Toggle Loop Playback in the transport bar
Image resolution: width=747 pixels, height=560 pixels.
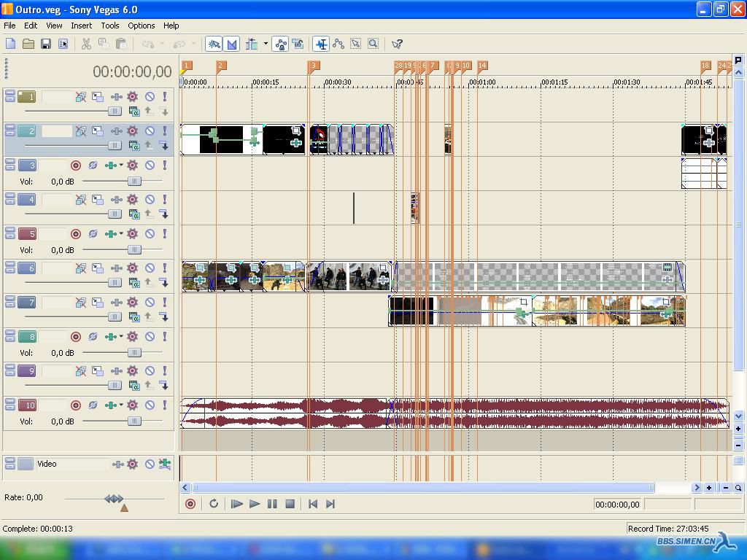point(214,504)
